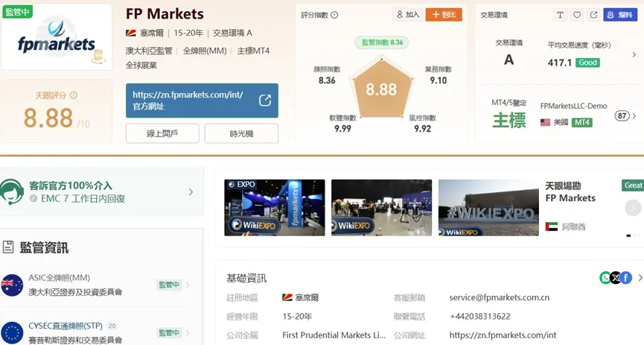Expand the FPMarketsLLC-Demo server chevron
Viewport: 644px width, 345px height.
point(634,116)
